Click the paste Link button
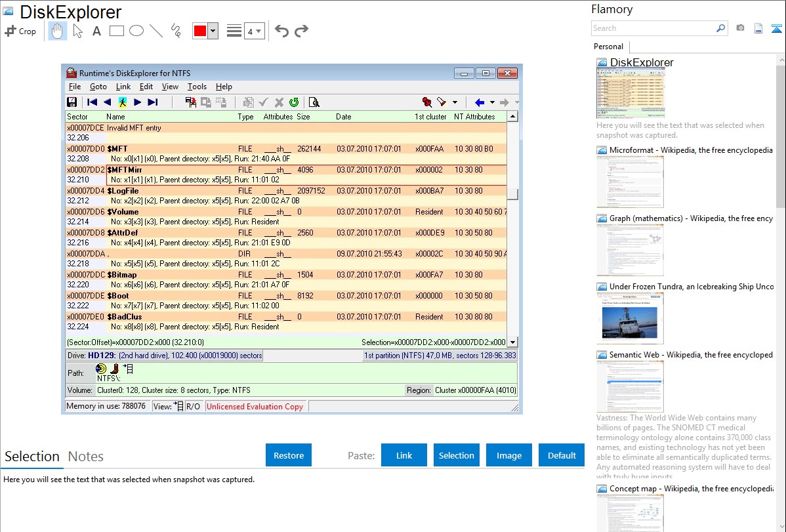This screenshot has width=786, height=532. [404, 455]
